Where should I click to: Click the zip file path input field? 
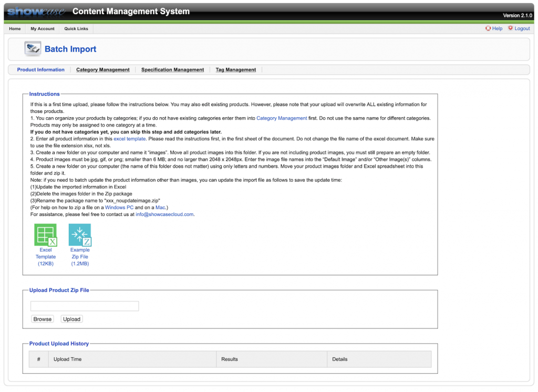(x=85, y=306)
